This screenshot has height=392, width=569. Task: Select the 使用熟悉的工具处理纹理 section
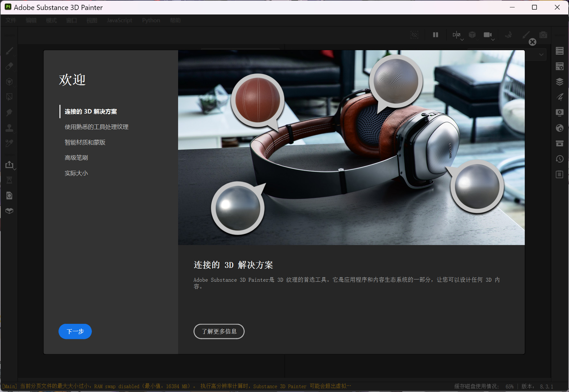pyautogui.click(x=96, y=127)
